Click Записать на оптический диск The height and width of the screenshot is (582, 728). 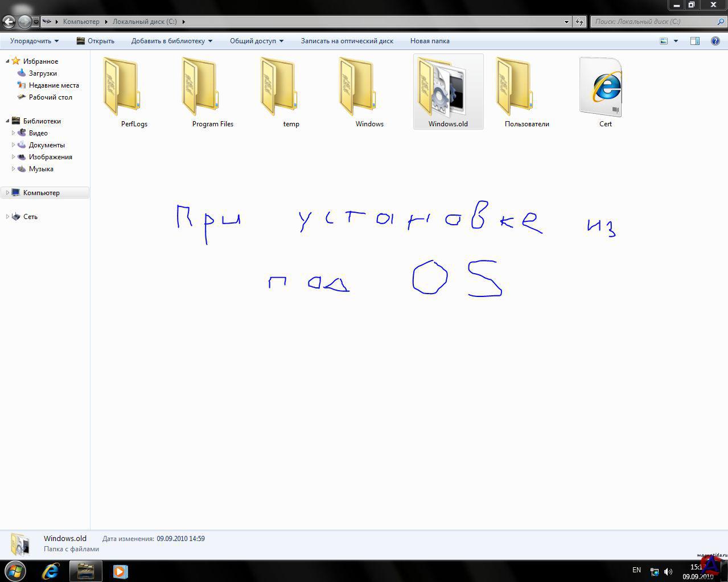coord(347,41)
